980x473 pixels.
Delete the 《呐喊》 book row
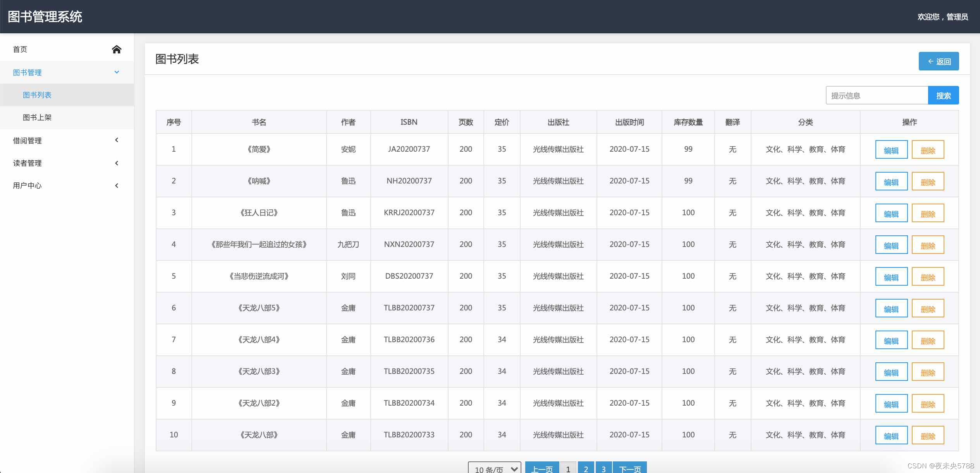click(928, 182)
